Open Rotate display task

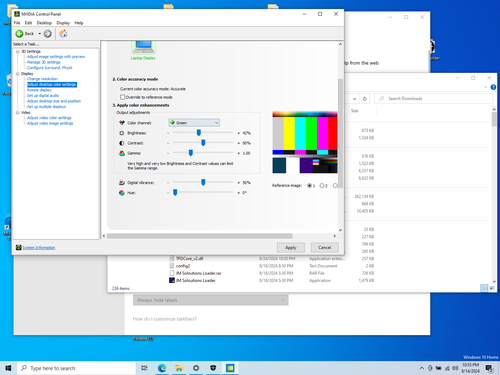pyautogui.click(x=39, y=90)
